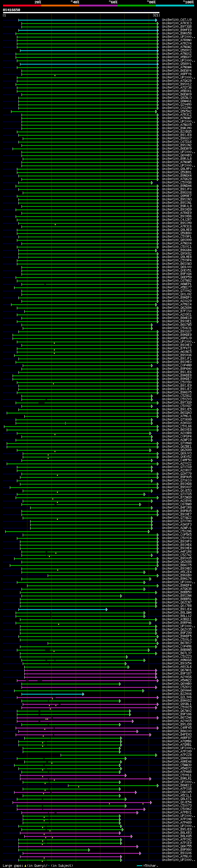Click the query end position 321
Viewport: 197px width, 868px height.
coord(155,15)
